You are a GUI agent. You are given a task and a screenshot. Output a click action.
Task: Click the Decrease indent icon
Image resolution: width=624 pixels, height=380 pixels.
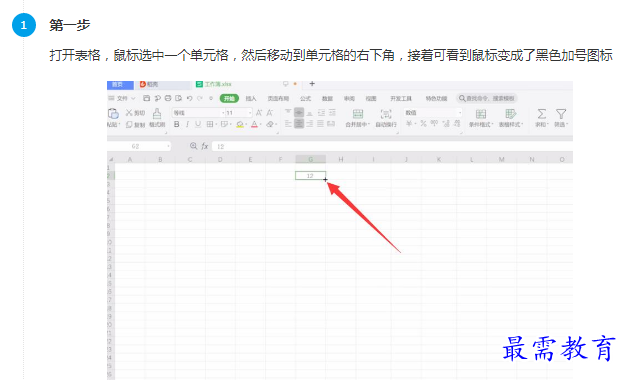point(321,112)
